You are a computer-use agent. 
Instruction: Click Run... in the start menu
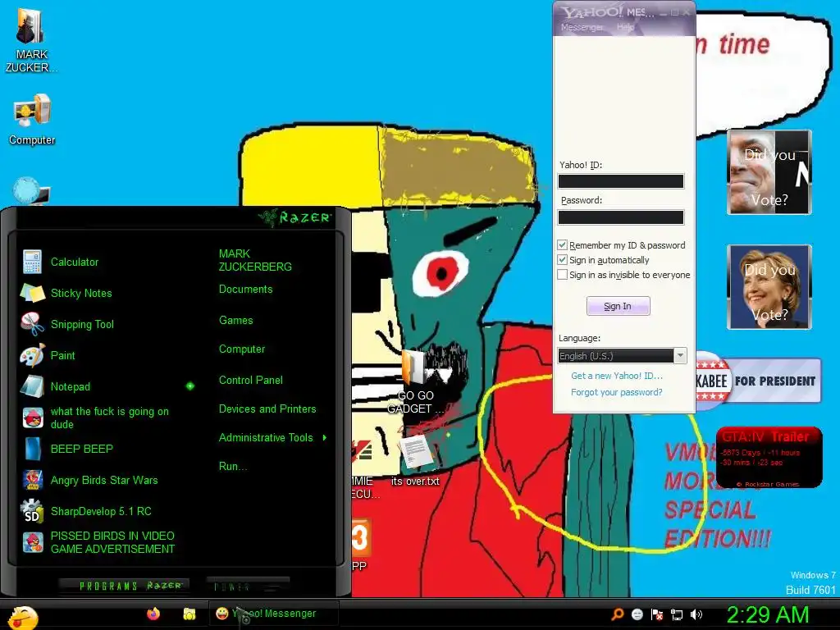pos(232,466)
